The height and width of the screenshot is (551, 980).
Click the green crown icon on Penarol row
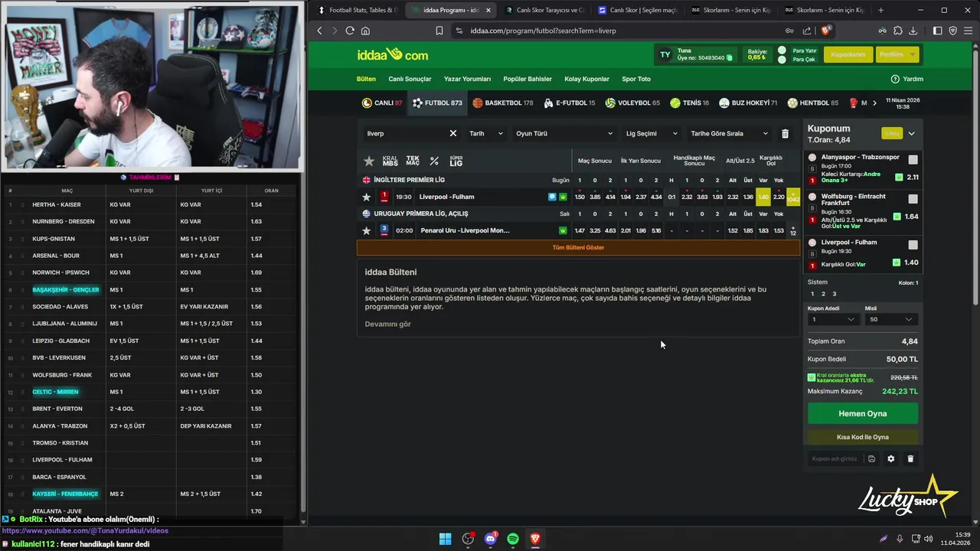point(563,230)
